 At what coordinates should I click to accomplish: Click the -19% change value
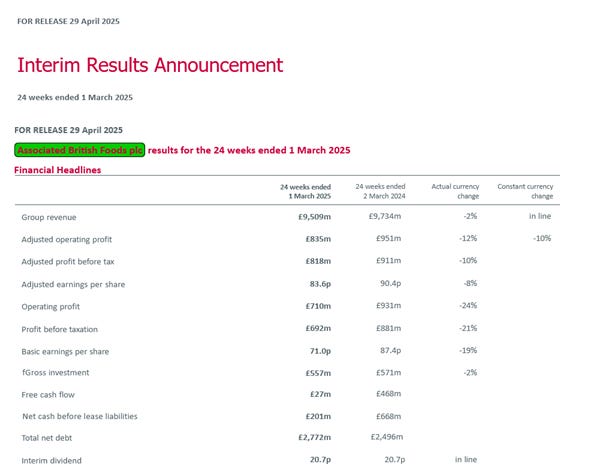tap(468, 351)
